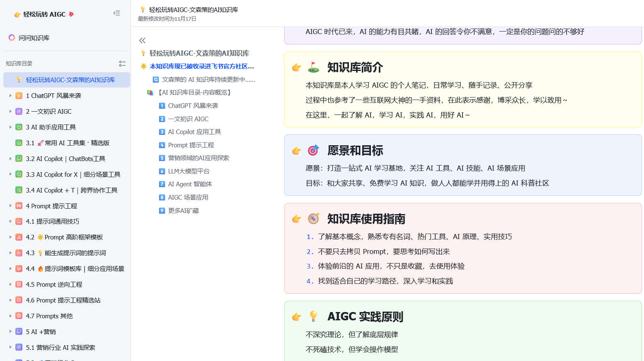
Task: Open 3.4 AI Copilot + T 跨界协作工具
Action: tap(72, 190)
